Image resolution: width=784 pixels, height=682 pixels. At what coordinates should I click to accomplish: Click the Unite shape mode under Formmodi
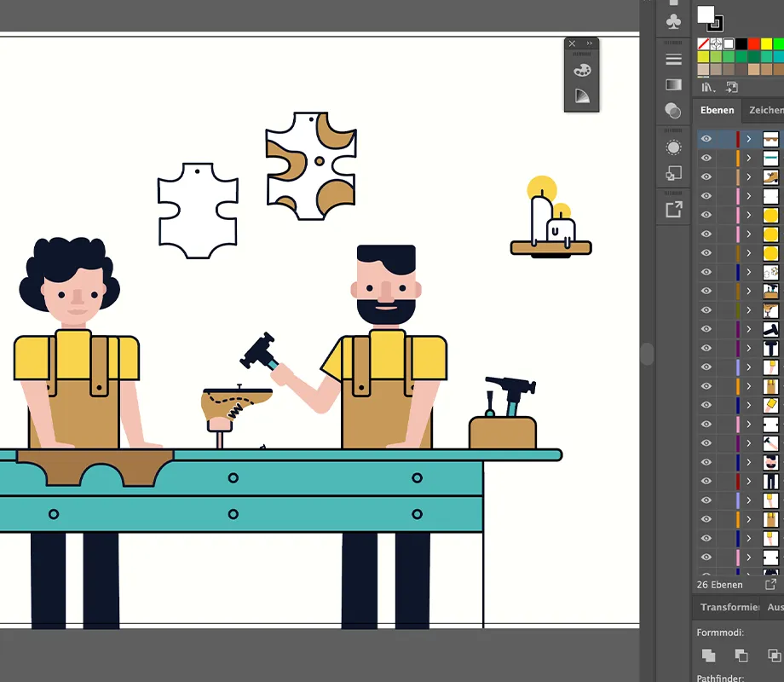708,655
